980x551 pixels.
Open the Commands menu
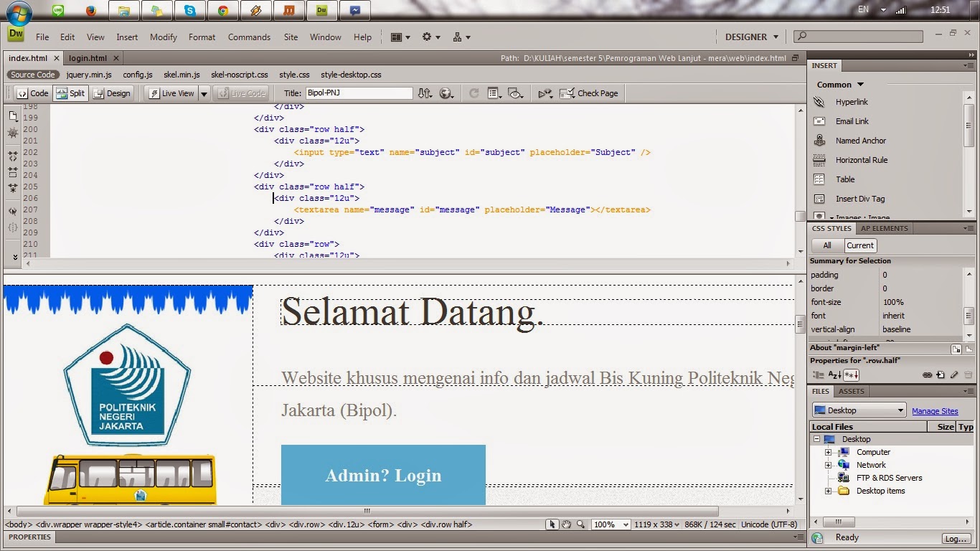pos(249,37)
